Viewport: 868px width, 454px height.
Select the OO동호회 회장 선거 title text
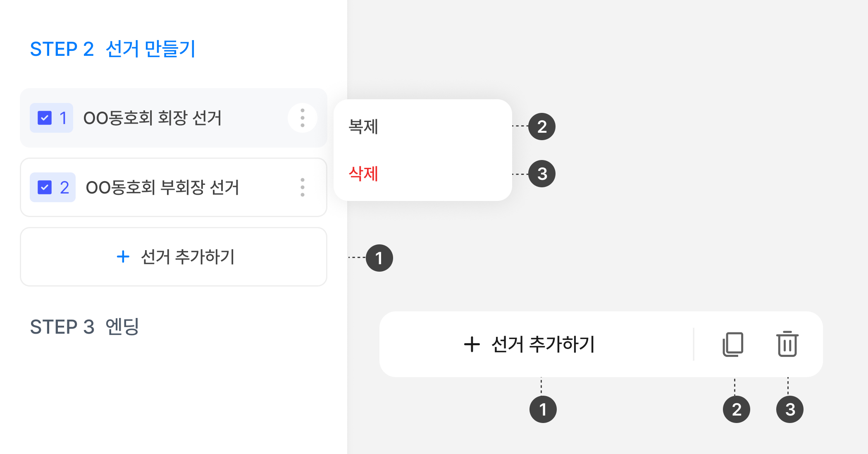(x=153, y=118)
